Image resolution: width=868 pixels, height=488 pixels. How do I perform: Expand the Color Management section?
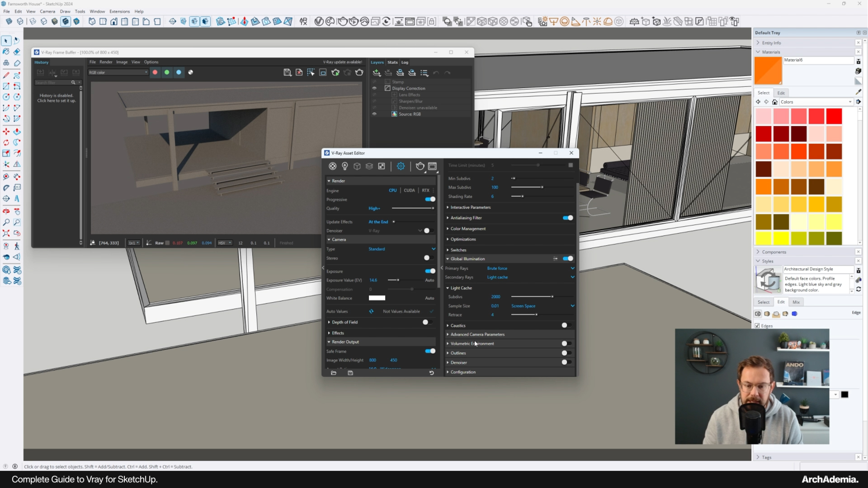(x=468, y=229)
